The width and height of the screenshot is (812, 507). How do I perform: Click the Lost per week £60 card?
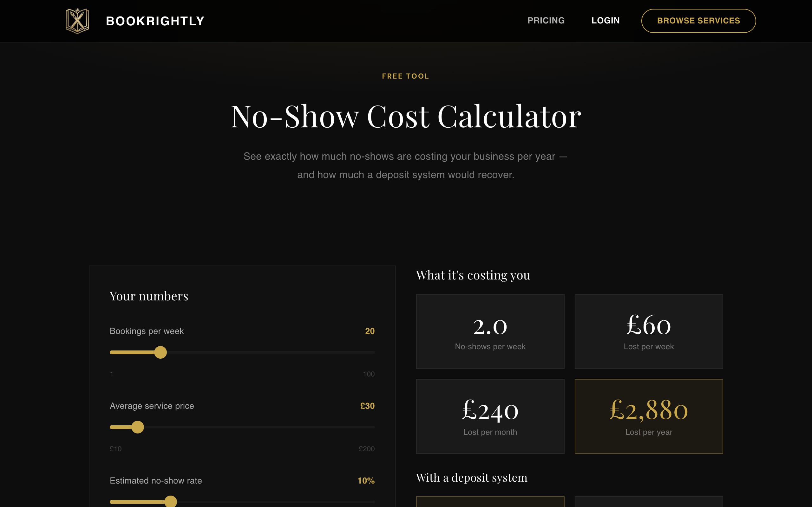click(x=649, y=331)
